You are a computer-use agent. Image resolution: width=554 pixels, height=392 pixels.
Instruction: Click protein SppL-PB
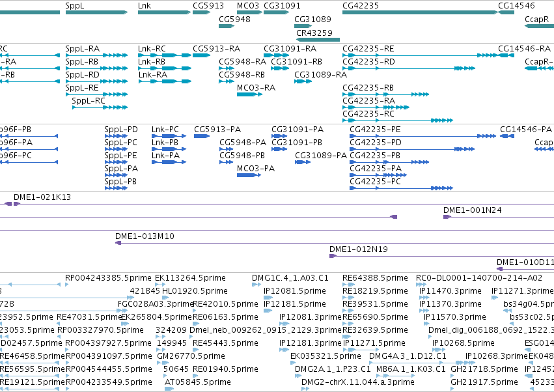point(120,182)
